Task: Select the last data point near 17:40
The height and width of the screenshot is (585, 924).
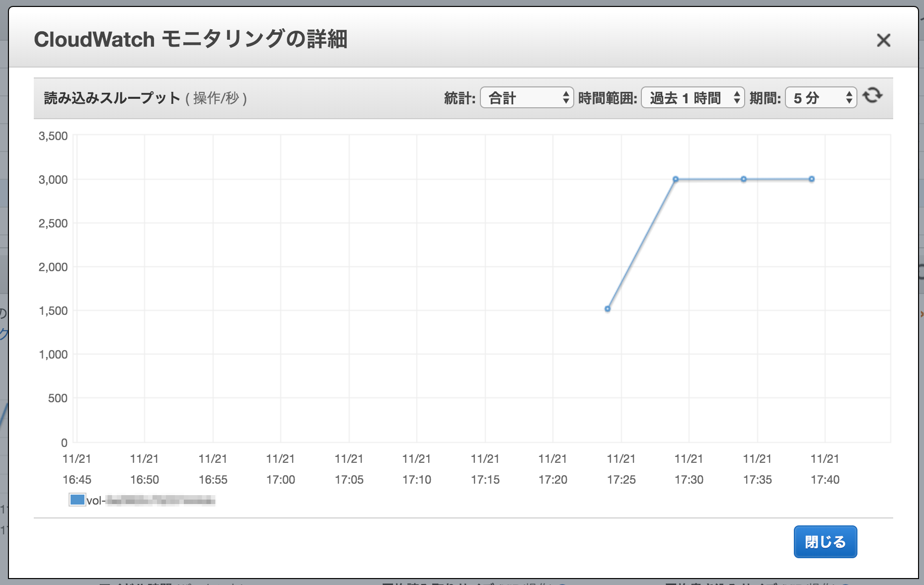Action: [811, 179]
